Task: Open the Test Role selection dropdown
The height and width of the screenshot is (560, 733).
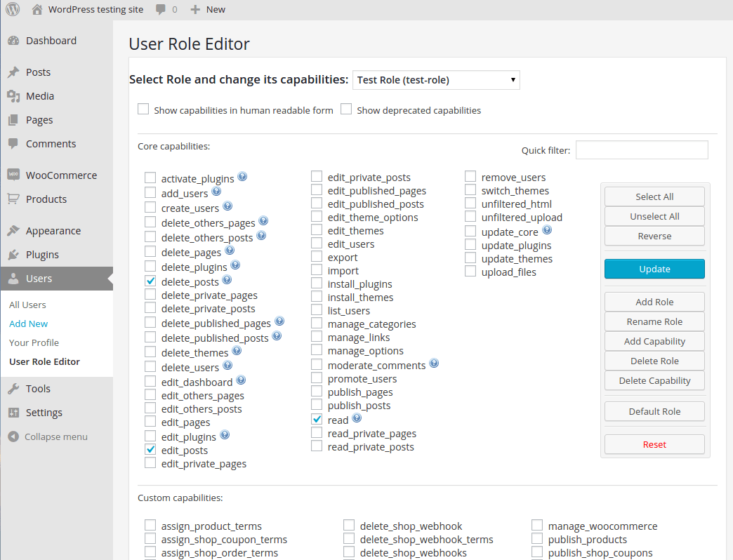Action: 435,79
